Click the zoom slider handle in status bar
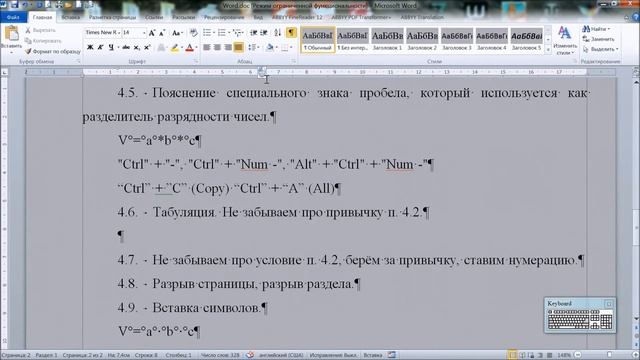The image size is (640, 360). [x=609, y=355]
